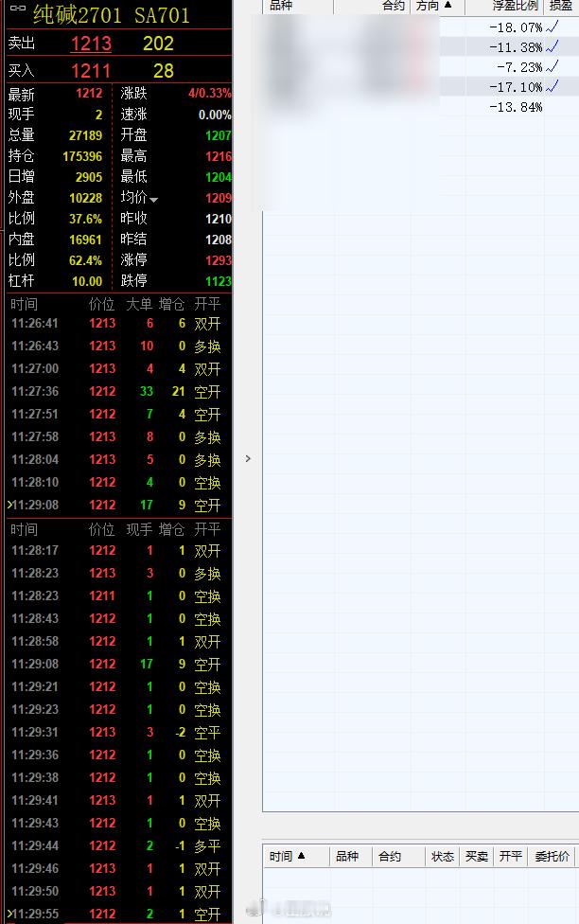579x924 pixels.
Task: Select tick row at 11:29:50
Action: click(118, 891)
